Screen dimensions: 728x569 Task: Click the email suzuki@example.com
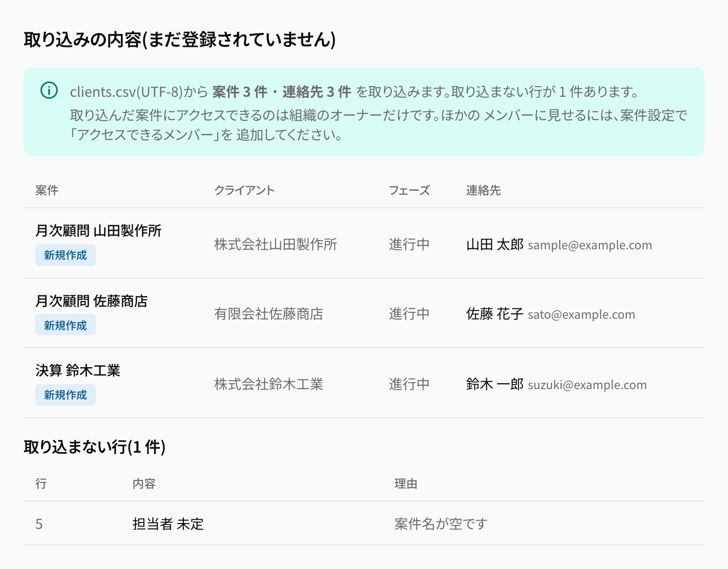pos(588,385)
